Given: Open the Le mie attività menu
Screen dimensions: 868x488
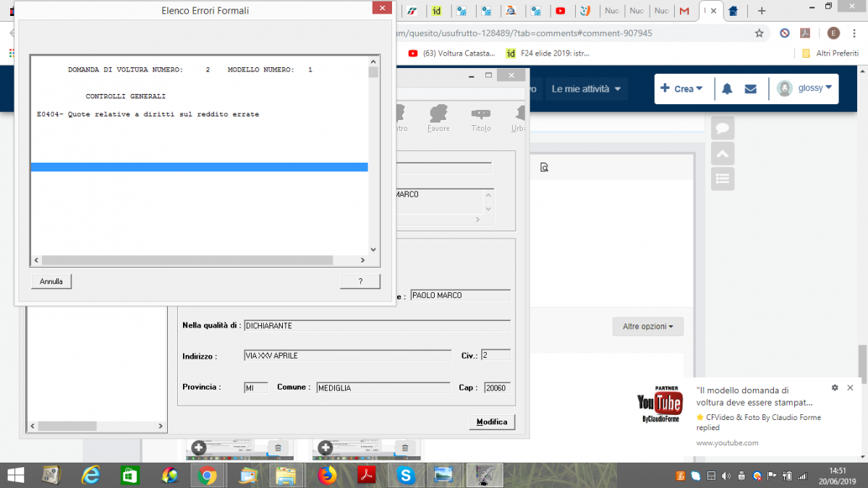Looking at the screenshot, I should click(586, 89).
